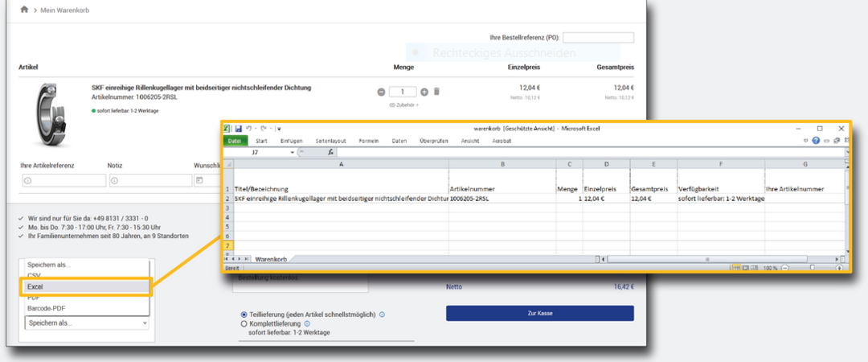This screenshot has height=362, width=868.
Task: Open the Ansicht ribbon tab
Action: coord(470,141)
